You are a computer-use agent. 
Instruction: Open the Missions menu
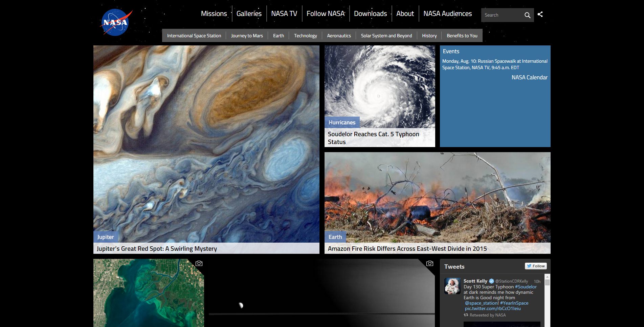[214, 14]
